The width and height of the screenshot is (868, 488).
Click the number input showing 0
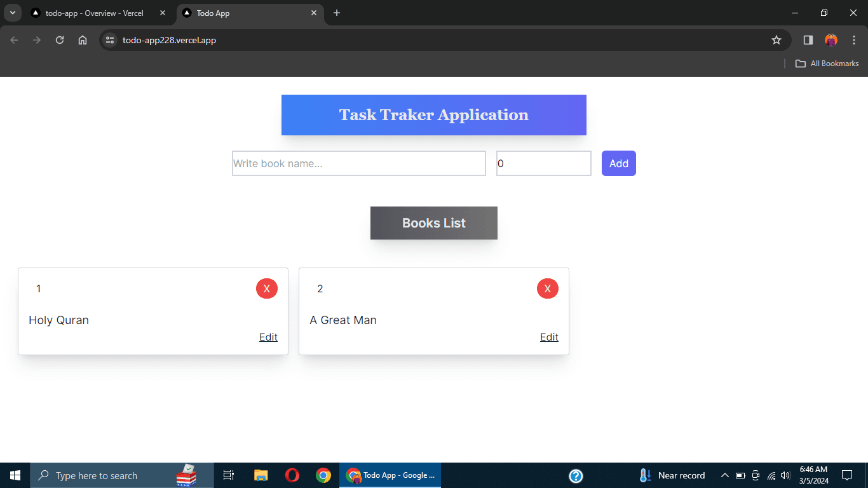(543, 163)
